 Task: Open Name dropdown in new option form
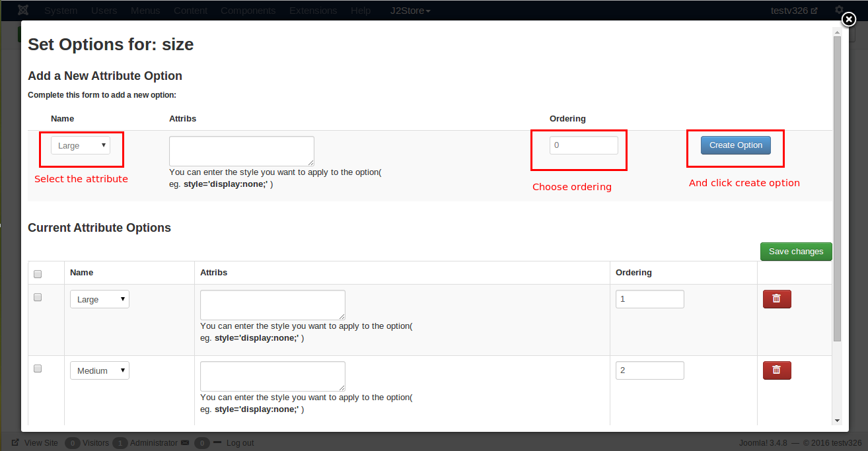pyautogui.click(x=81, y=145)
